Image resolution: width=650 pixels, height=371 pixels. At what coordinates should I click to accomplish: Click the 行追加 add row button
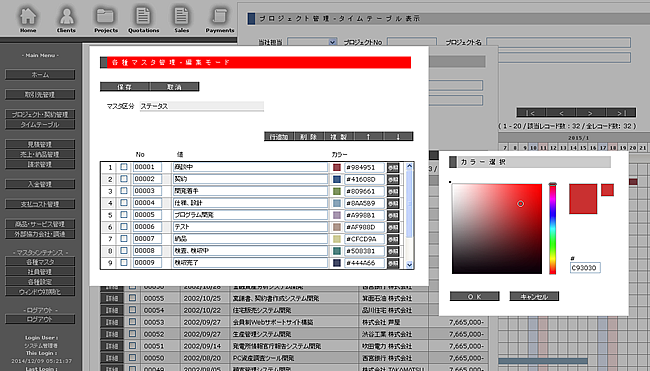(279, 136)
